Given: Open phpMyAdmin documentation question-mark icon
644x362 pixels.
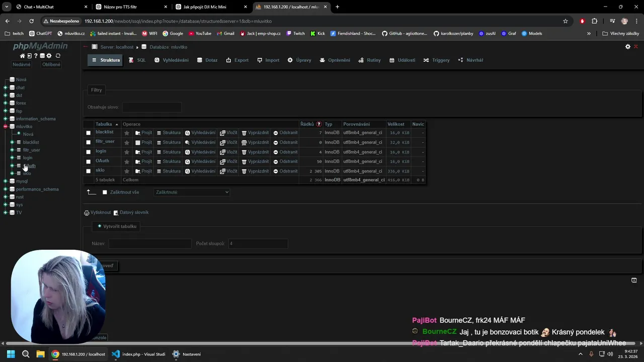Looking at the screenshot, I should (36, 56).
